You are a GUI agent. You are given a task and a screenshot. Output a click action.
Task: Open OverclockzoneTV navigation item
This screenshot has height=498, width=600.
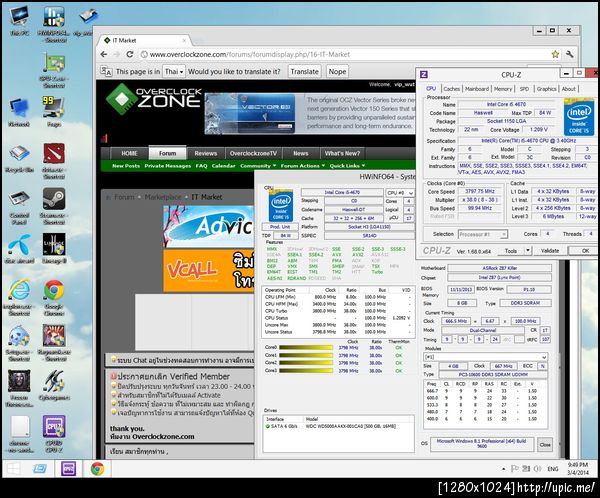point(253,153)
